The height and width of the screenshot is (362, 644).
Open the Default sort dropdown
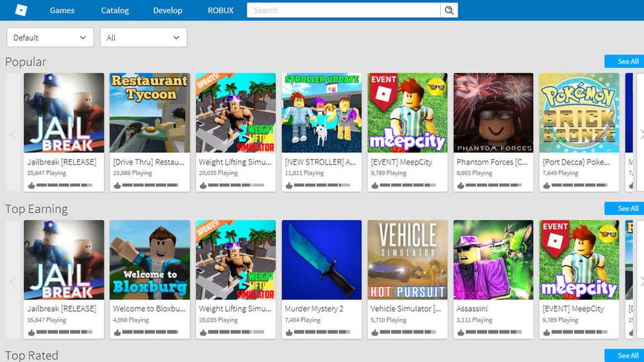pyautogui.click(x=49, y=38)
